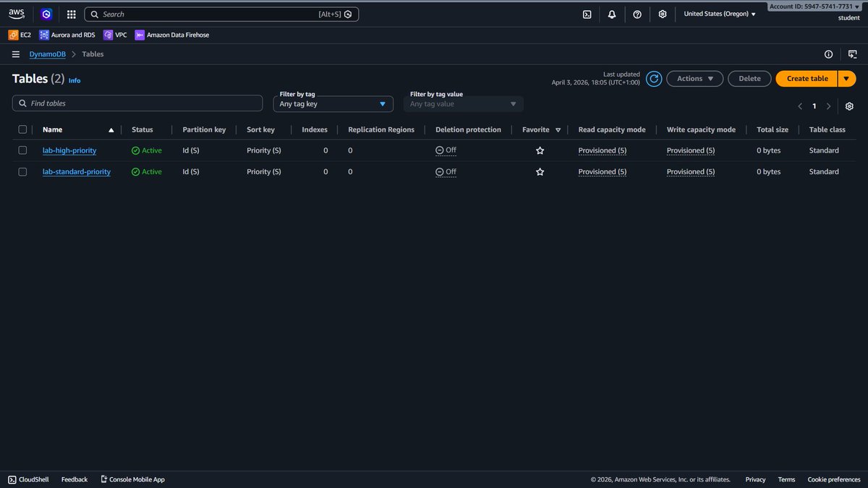Click the Info link beside Tables
The width and height of the screenshot is (868, 488).
point(75,80)
